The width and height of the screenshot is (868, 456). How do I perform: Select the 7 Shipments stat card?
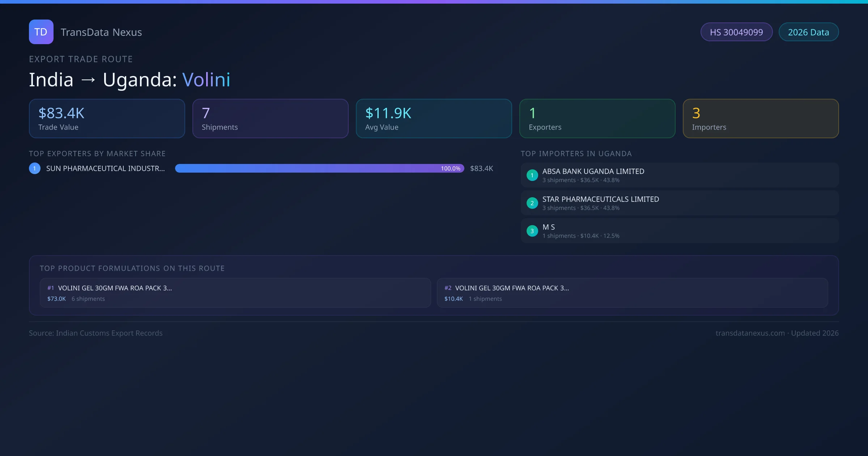click(270, 119)
